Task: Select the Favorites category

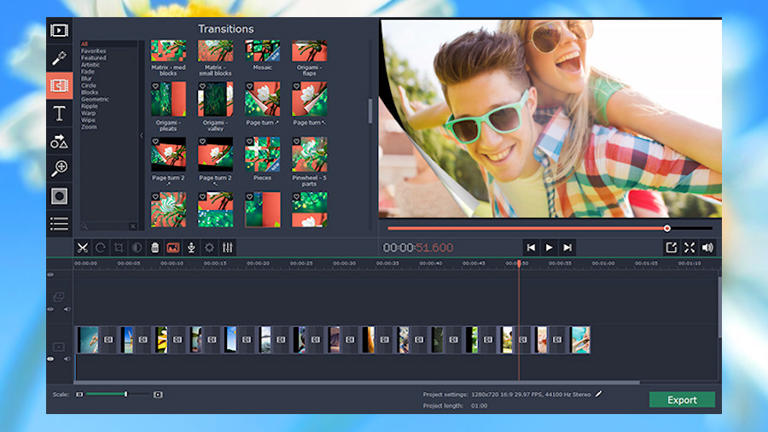Action: (x=94, y=51)
